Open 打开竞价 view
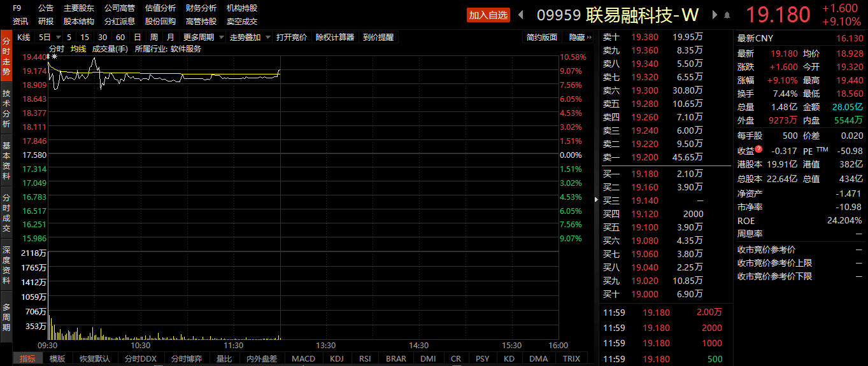 [292, 38]
